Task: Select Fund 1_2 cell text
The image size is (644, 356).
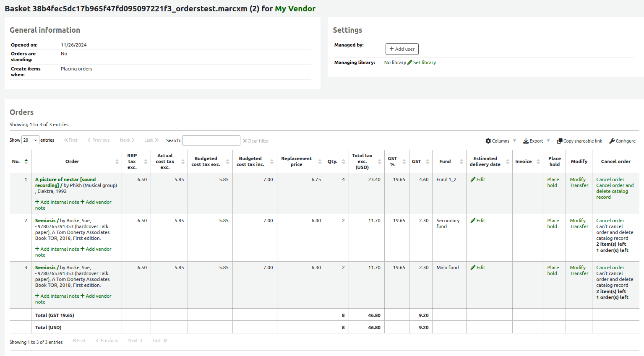Action: pyautogui.click(x=446, y=179)
